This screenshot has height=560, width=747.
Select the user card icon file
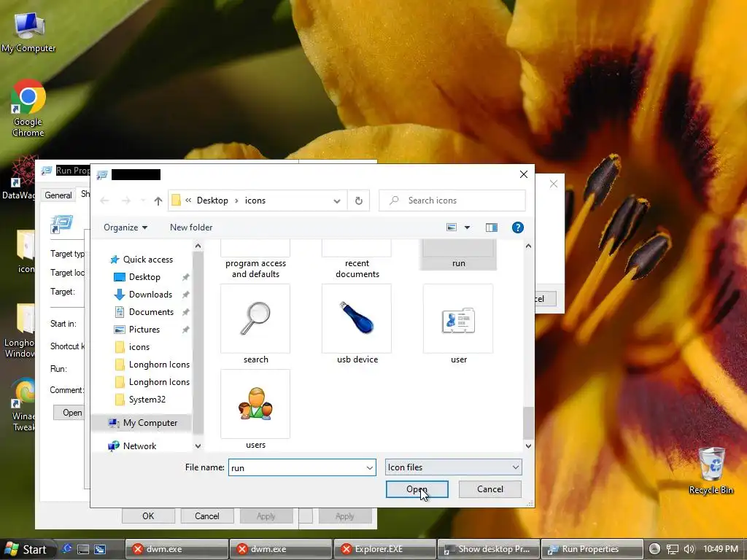pyautogui.click(x=458, y=324)
